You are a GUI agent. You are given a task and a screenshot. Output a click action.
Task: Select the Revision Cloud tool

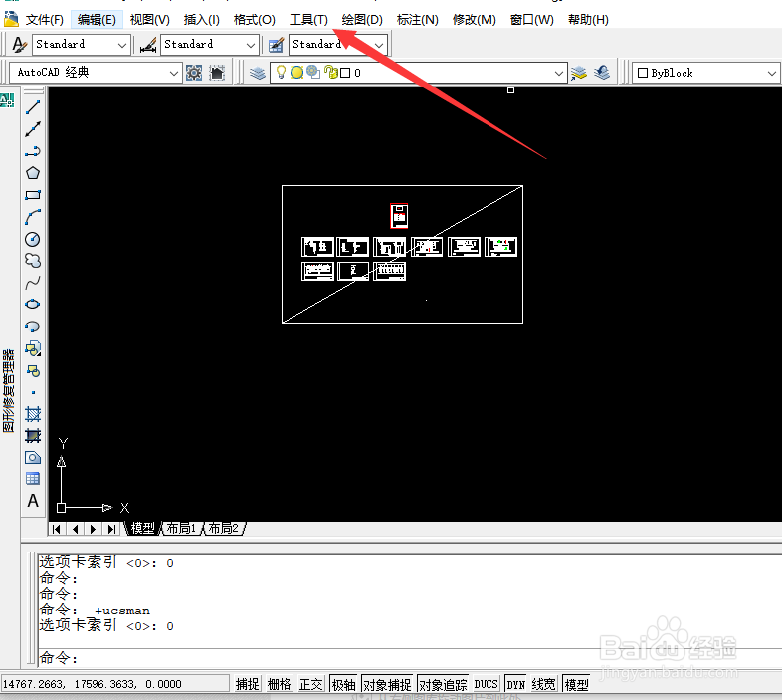33,261
